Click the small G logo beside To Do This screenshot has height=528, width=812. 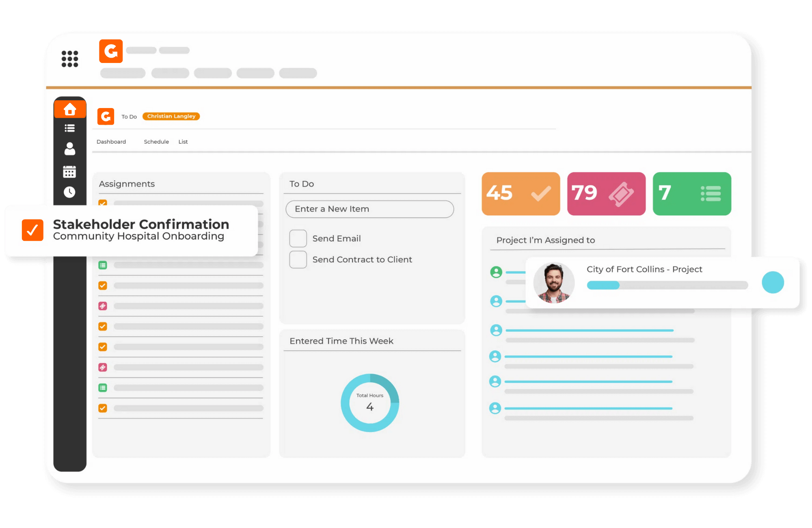pos(106,117)
